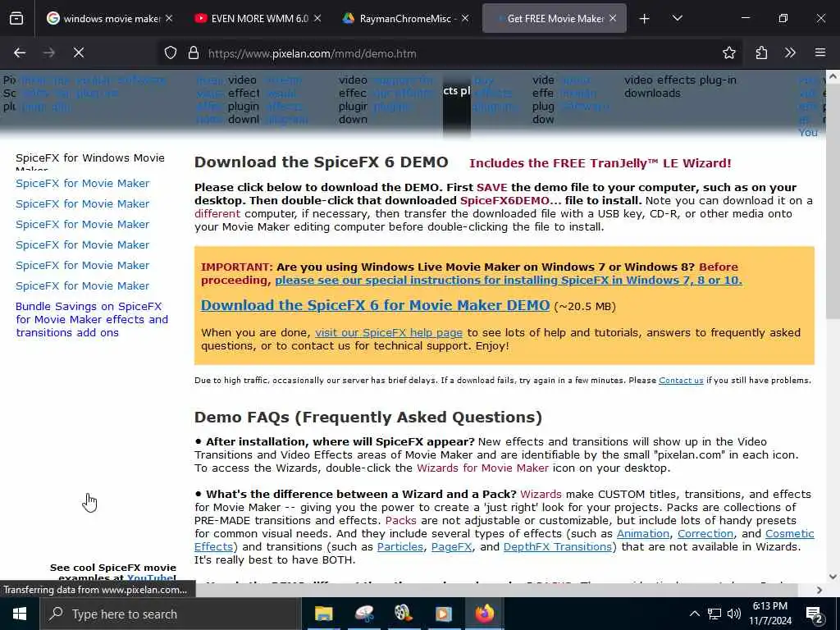Screen dimensions: 840x630
Task: List all tabs dropdown arrow
Action: (677, 19)
